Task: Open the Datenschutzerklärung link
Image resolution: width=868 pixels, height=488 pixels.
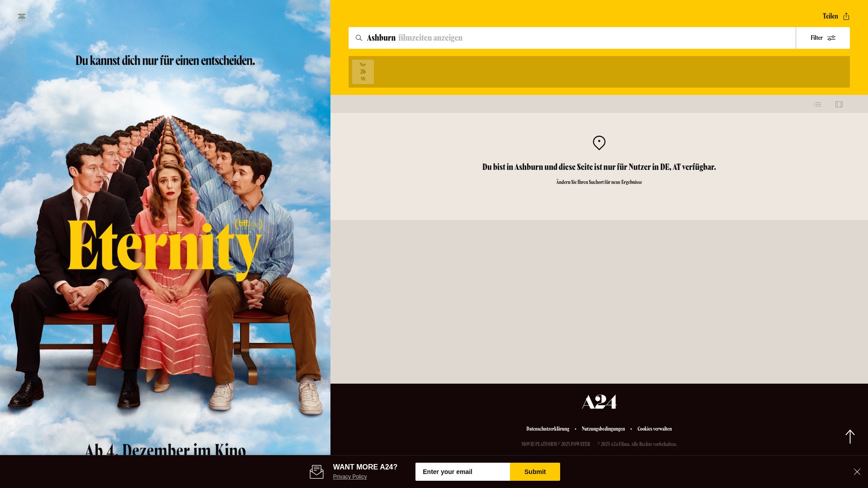Action: tap(547, 429)
